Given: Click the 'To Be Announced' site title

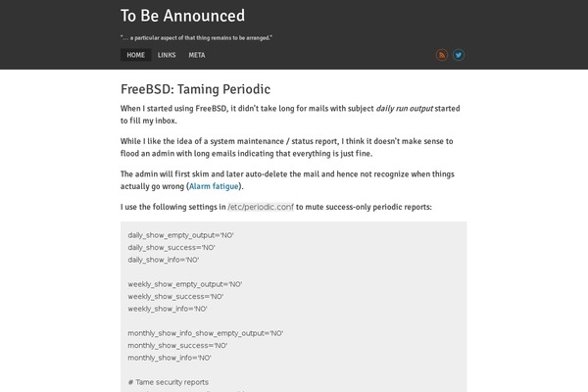Looking at the screenshot, I should click(x=182, y=16).
